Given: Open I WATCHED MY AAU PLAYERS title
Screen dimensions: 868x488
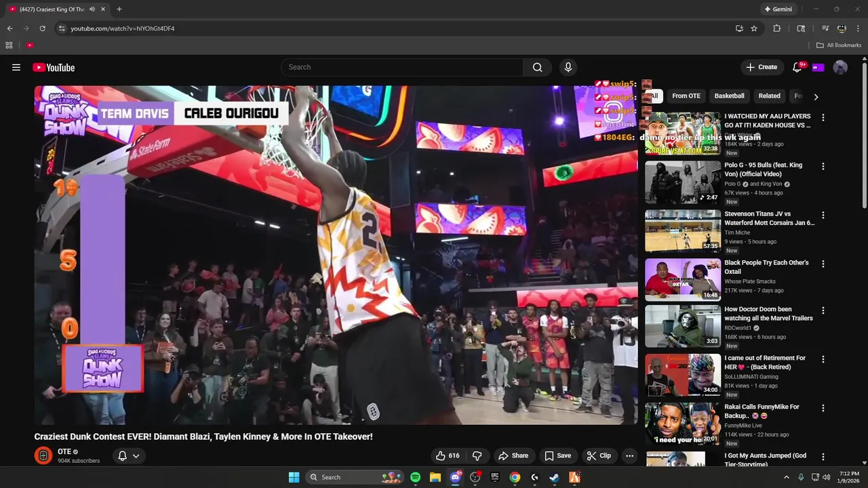Looking at the screenshot, I should [768, 121].
